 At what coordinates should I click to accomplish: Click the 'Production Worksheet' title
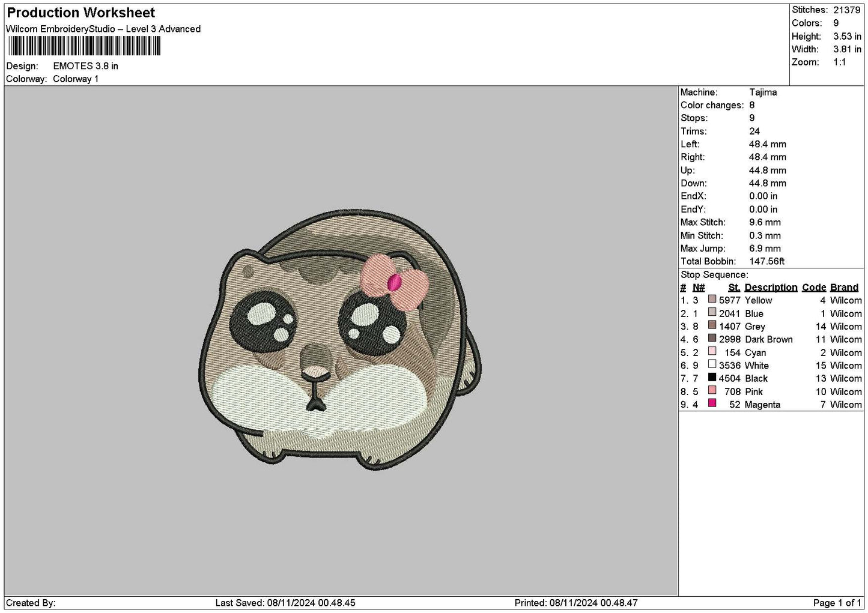[x=81, y=13]
